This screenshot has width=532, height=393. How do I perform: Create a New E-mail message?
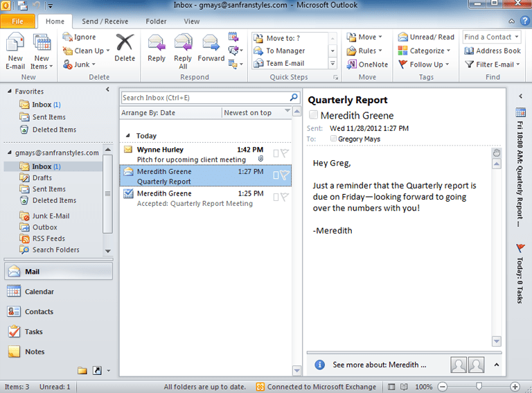pos(15,51)
